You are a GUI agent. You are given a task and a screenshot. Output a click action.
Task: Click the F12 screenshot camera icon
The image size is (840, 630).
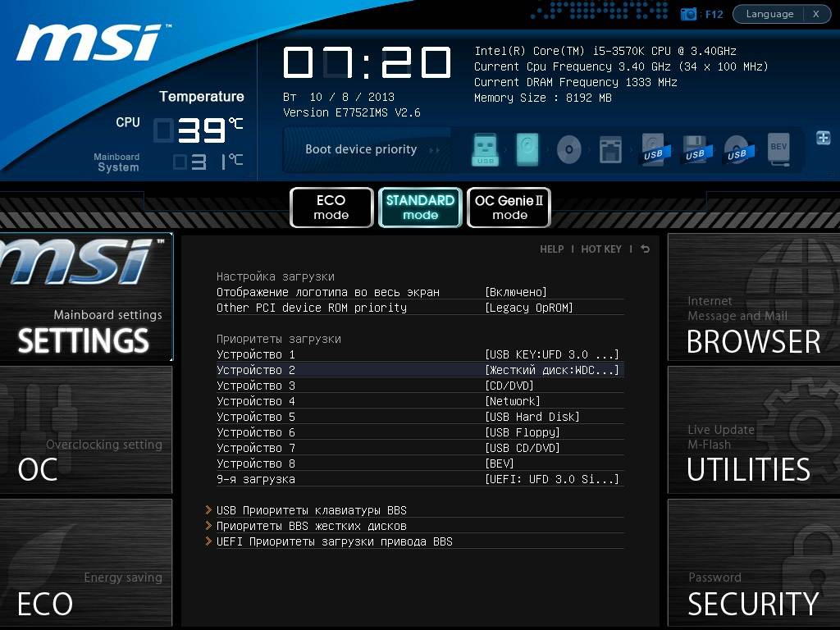coord(689,14)
